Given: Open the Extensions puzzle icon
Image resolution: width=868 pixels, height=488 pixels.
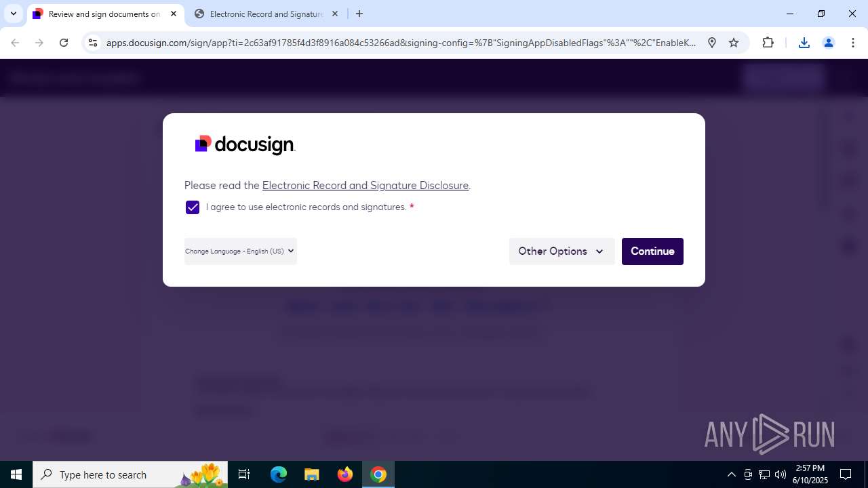Looking at the screenshot, I should point(768,43).
